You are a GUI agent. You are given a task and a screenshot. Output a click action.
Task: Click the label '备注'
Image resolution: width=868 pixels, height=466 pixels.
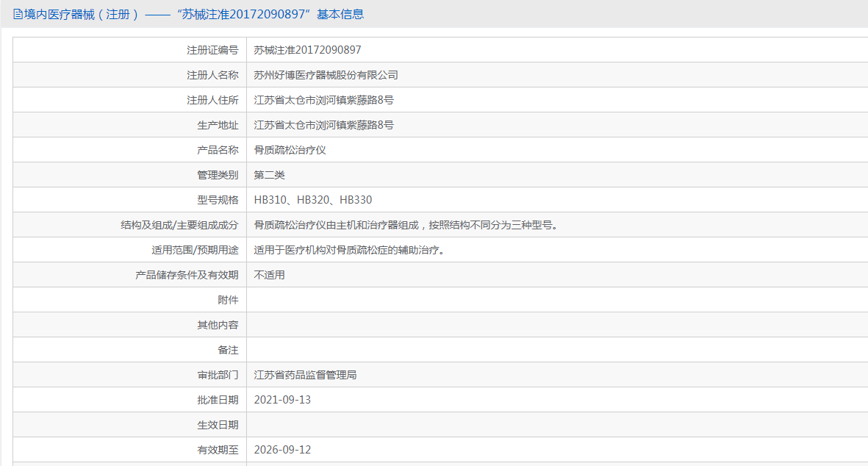pos(228,351)
